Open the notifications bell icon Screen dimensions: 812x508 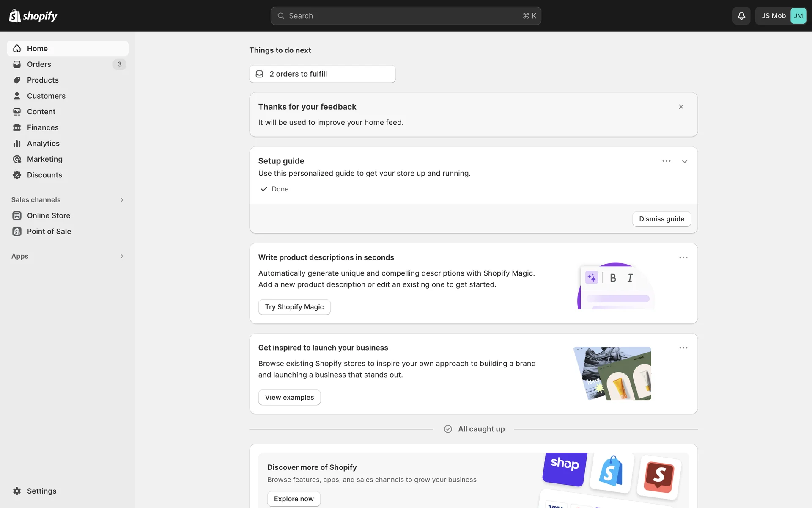[741, 16]
